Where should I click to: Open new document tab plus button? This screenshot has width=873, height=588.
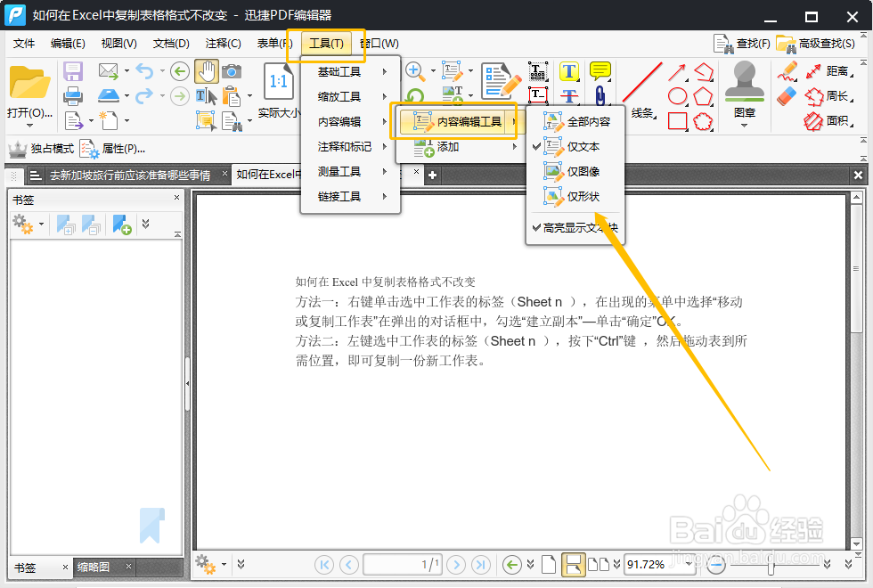432,176
